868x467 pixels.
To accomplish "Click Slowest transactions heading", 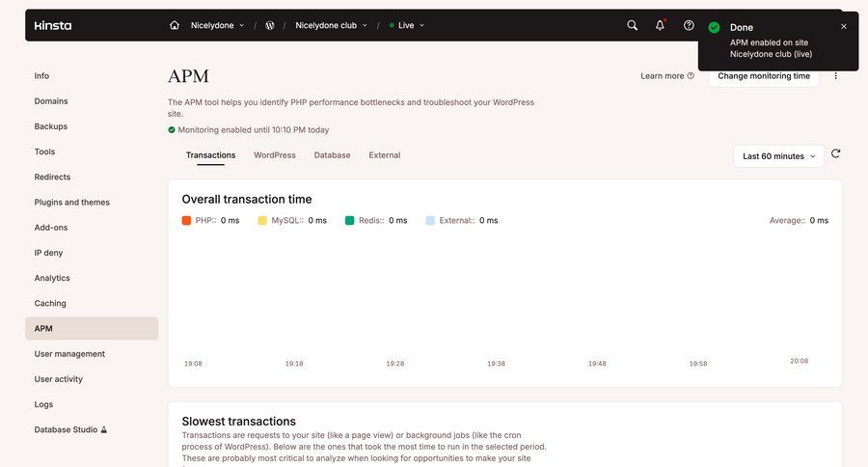I will point(238,421).
